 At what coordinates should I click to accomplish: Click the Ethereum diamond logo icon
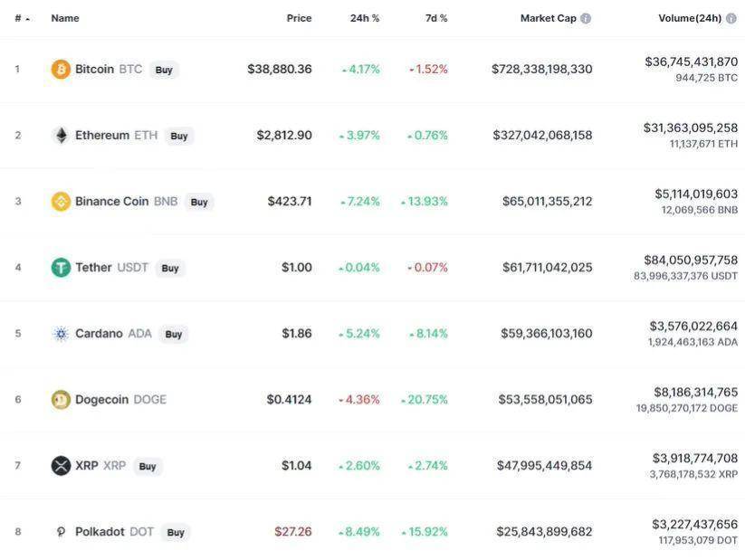61,136
